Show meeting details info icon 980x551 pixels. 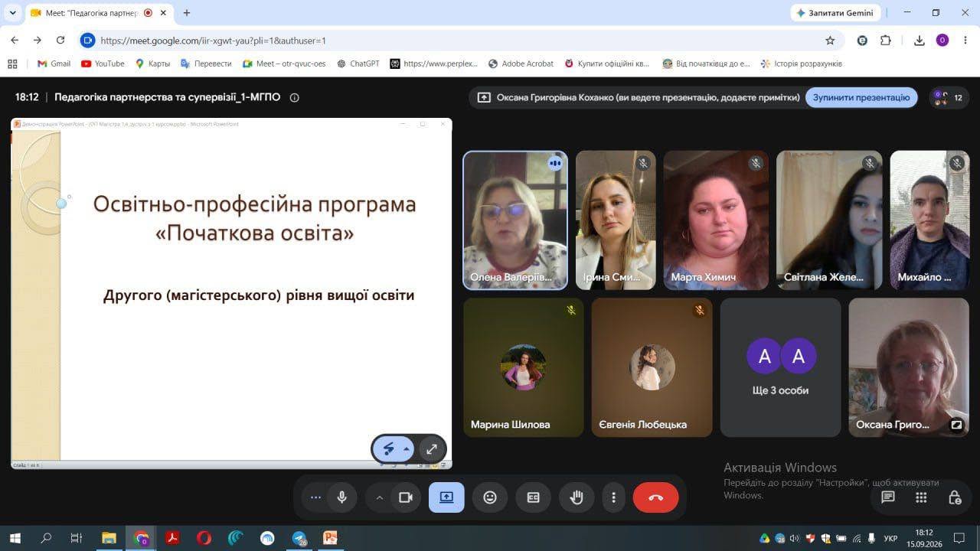tap(295, 97)
